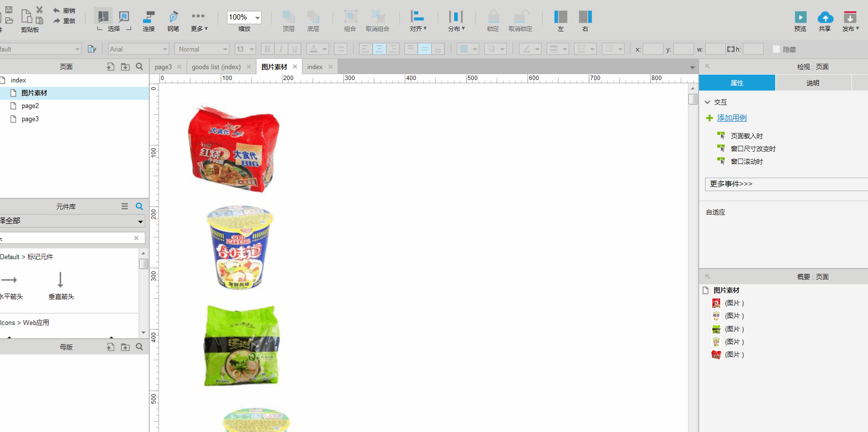Screen dimensions: 868x432
Task: Pop out the Inspector (检视) panel
Action: pyautogui.click(x=707, y=67)
